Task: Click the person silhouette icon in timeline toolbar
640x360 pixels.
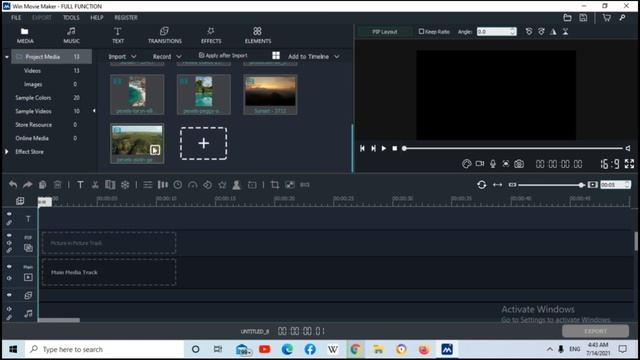Action: [x=236, y=185]
